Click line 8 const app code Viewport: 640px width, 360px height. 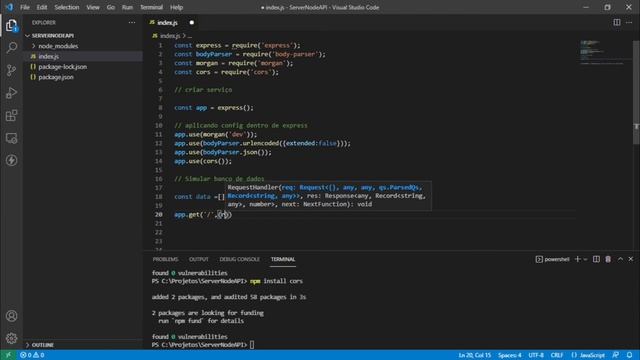(213, 108)
